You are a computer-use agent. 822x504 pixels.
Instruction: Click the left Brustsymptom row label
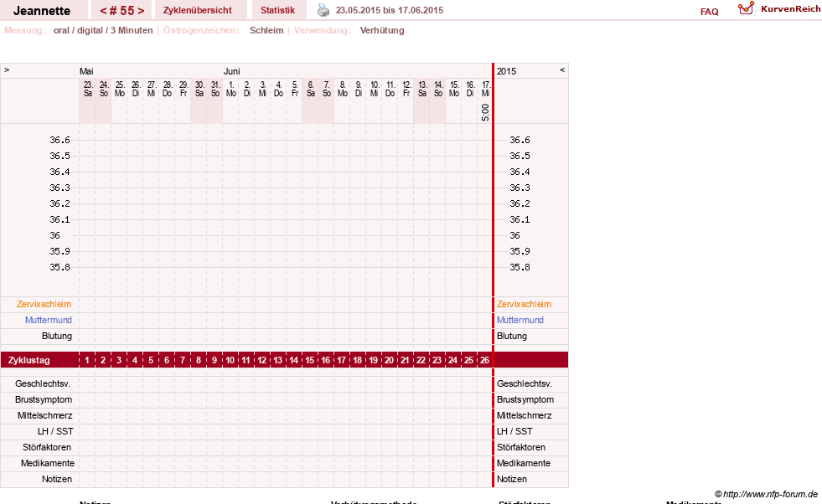pos(44,399)
